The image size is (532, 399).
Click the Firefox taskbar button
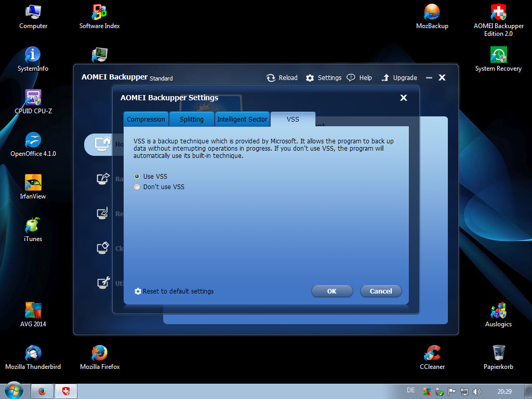(x=42, y=392)
